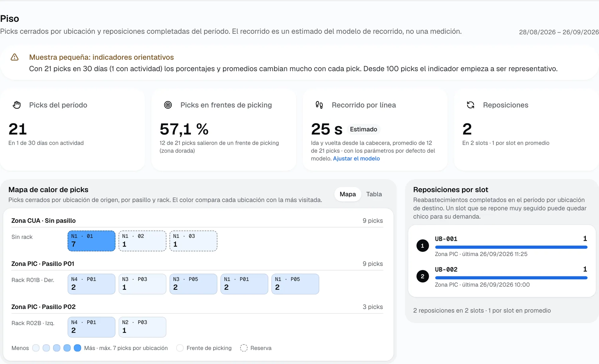599x364 pixels.
Task: Click the date range 28/08/2026 – 26/09/2026
Action: 559,32
